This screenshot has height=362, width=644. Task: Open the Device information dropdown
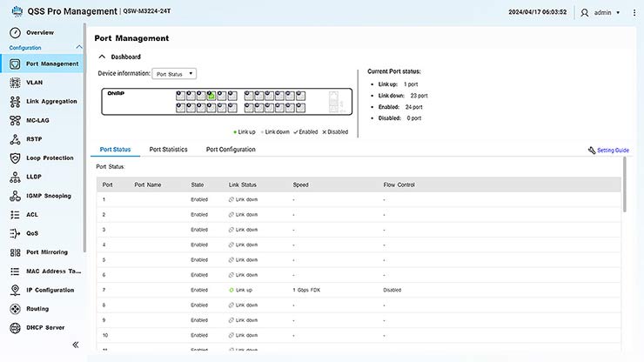coord(174,74)
